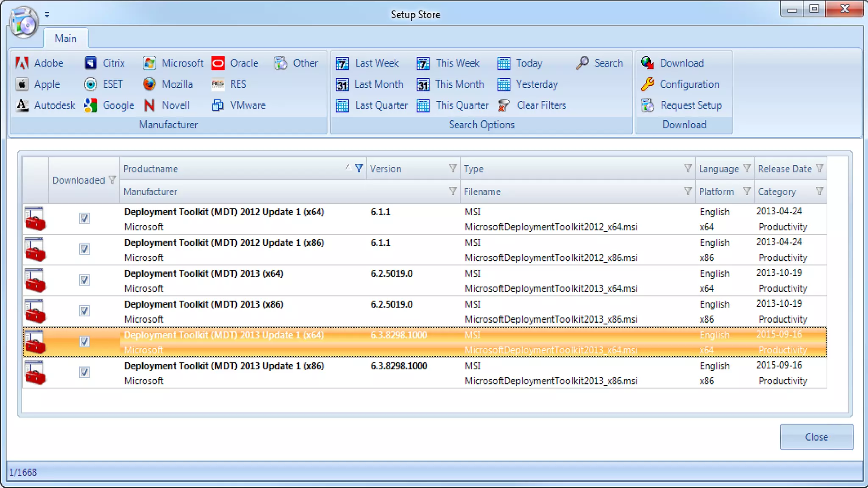Select row Deployment Toolkit (MDT) 2012 Update 1 (x86)
This screenshot has height=488, width=868.
[x=425, y=250]
